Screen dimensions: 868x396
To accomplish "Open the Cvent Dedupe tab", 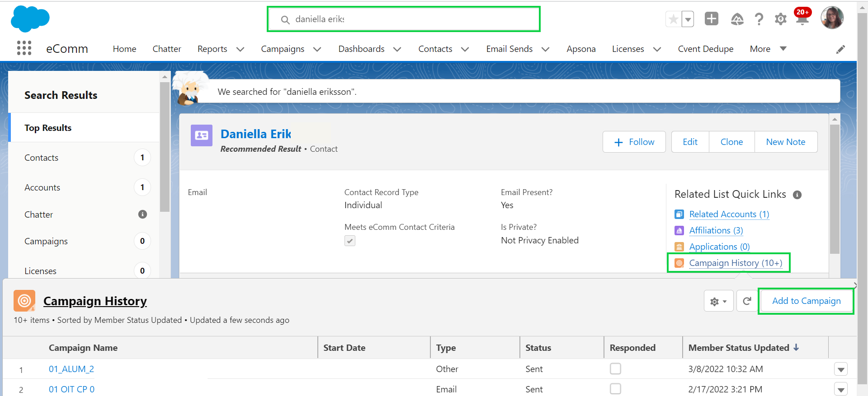I will tap(706, 49).
